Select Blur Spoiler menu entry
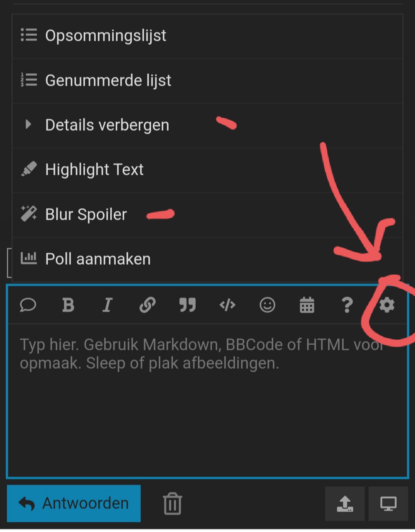Screen dimensions: 415x532 pyautogui.click(x=207, y=215)
